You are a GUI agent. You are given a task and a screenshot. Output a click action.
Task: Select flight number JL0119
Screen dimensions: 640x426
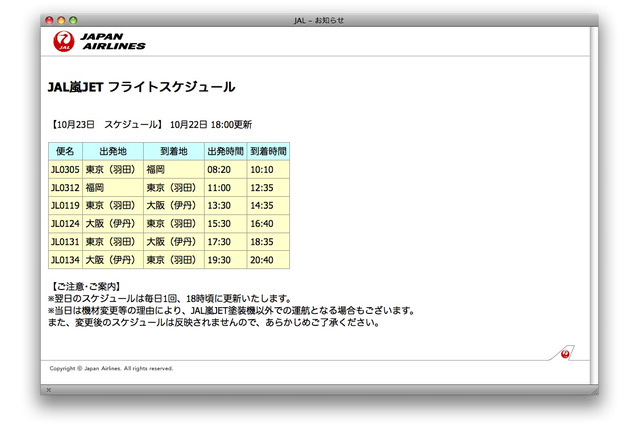(65, 206)
